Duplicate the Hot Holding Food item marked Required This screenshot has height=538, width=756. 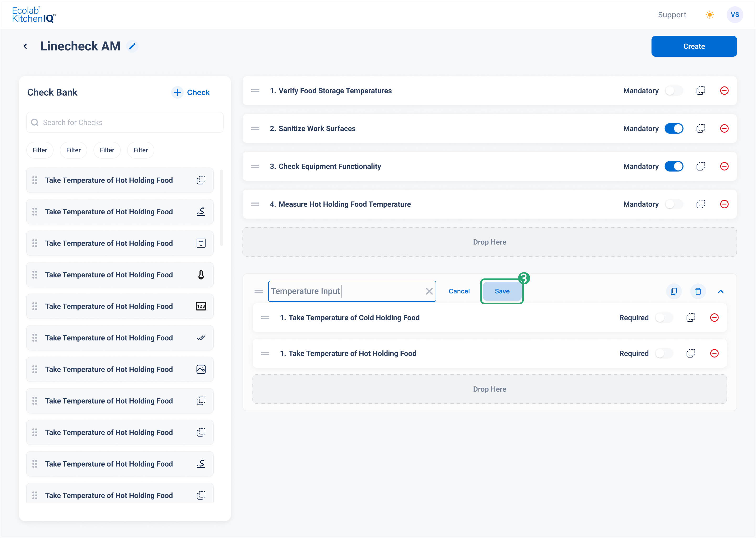pyautogui.click(x=691, y=354)
